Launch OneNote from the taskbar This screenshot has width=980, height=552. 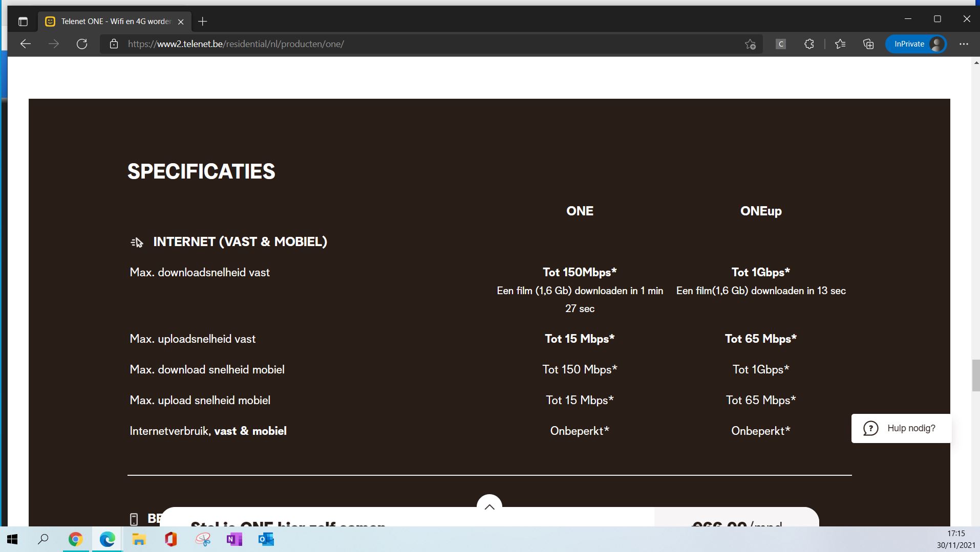[x=234, y=539]
